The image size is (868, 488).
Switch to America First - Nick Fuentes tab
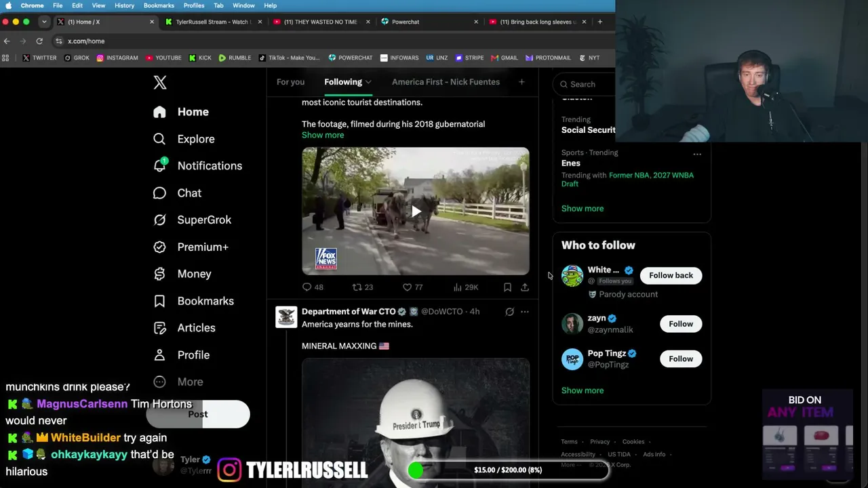(446, 82)
